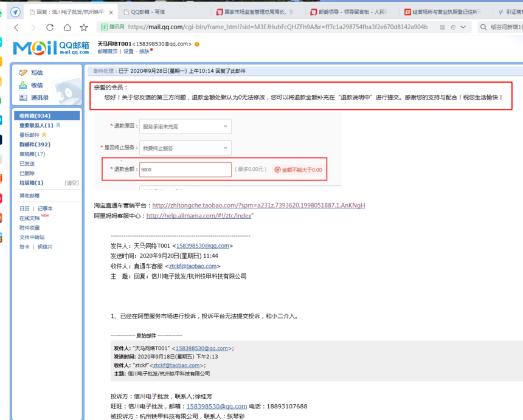Click the contacts card icon
The height and width of the screenshot is (420, 523).
click(x=23, y=98)
